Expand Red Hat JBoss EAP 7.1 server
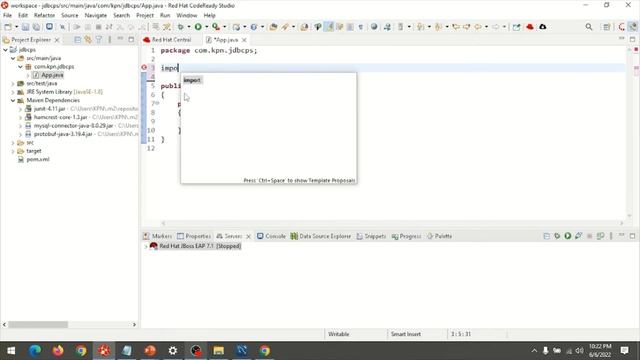The height and width of the screenshot is (360, 640). click(x=146, y=246)
